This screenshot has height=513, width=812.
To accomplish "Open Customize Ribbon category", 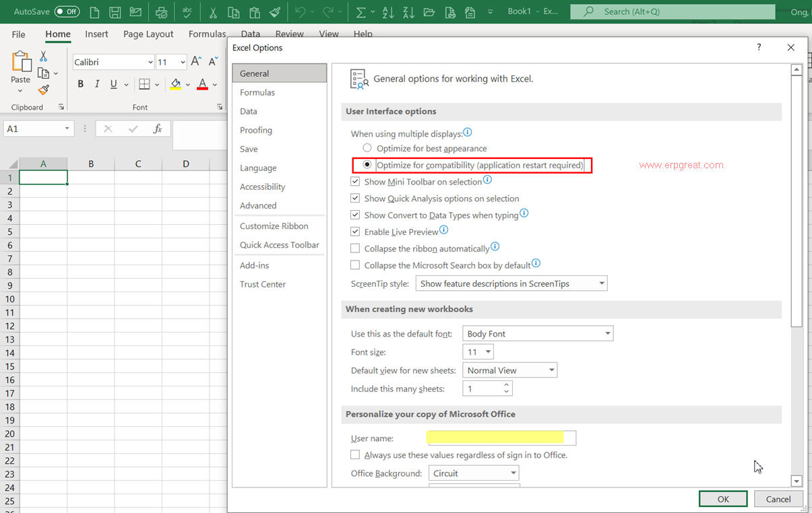I will coord(279,226).
